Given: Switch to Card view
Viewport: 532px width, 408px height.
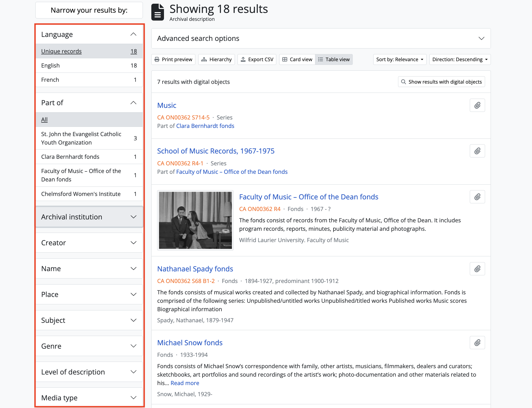Looking at the screenshot, I should [297, 60].
